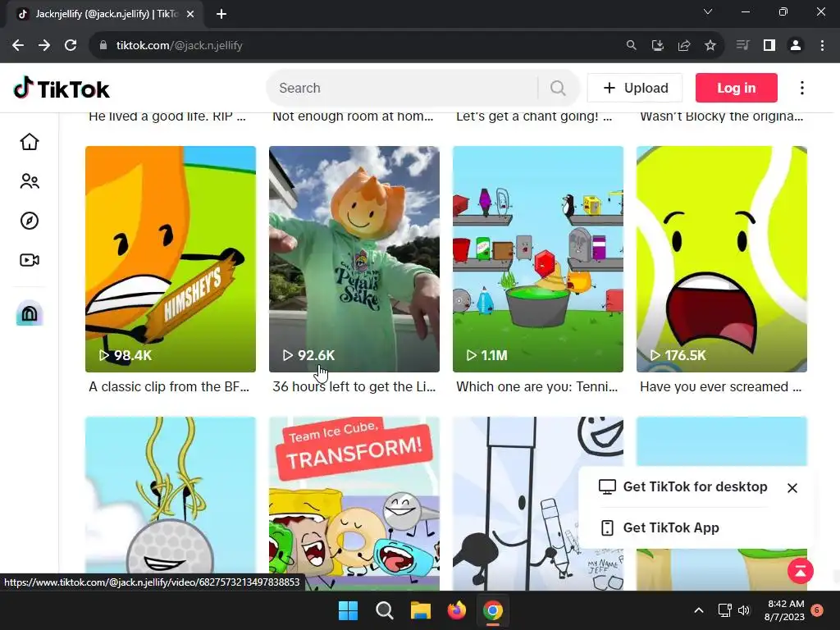Toggle the Chrome side panel

[x=769, y=46]
